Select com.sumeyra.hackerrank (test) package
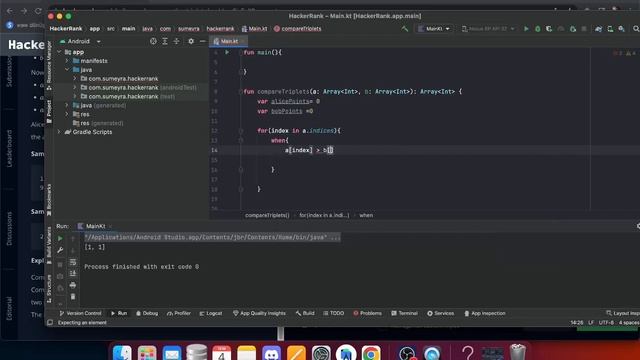Image resolution: width=640 pixels, height=360 pixels. [127, 96]
